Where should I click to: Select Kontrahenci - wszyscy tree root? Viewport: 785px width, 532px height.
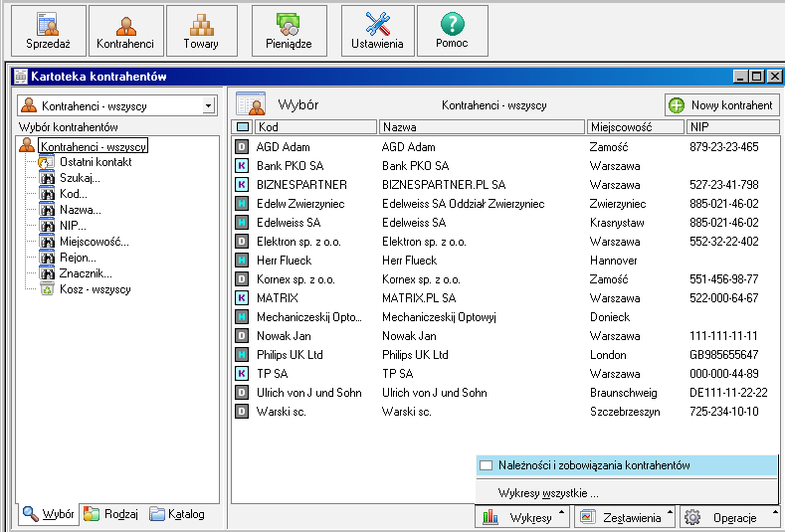[94, 146]
